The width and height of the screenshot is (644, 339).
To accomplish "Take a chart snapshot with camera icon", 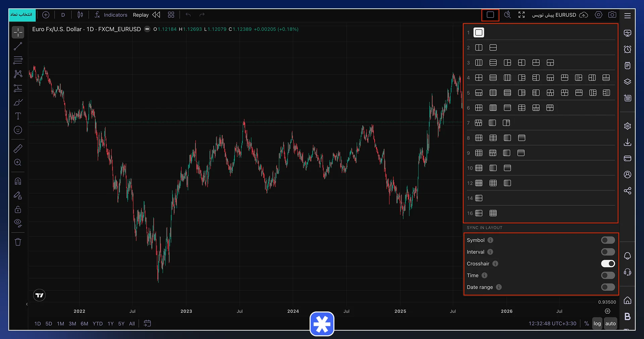I will 612,15.
